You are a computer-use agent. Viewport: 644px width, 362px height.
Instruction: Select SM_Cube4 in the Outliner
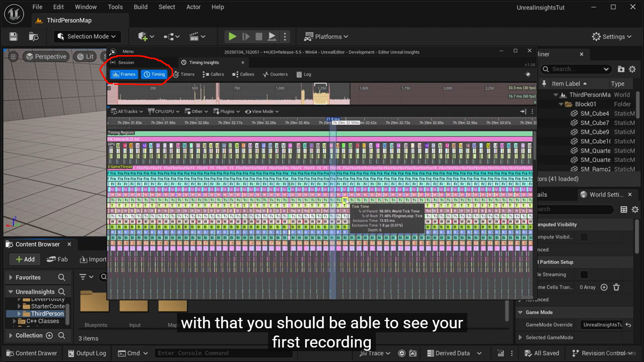[x=594, y=114]
